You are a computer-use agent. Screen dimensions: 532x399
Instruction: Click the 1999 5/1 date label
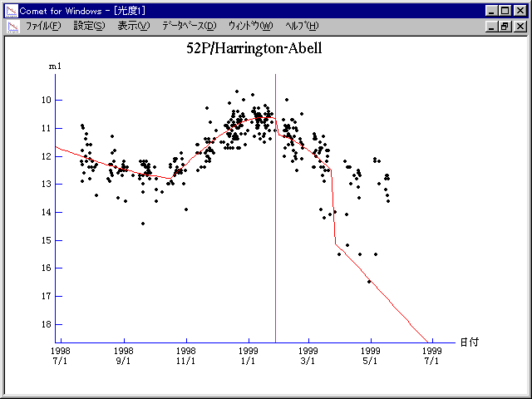click(371, 355)
